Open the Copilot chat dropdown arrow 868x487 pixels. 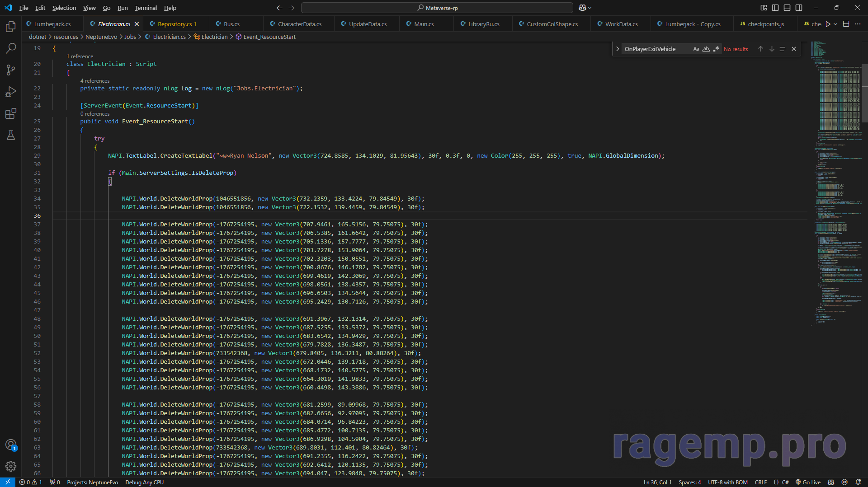(x=590, y=8)
